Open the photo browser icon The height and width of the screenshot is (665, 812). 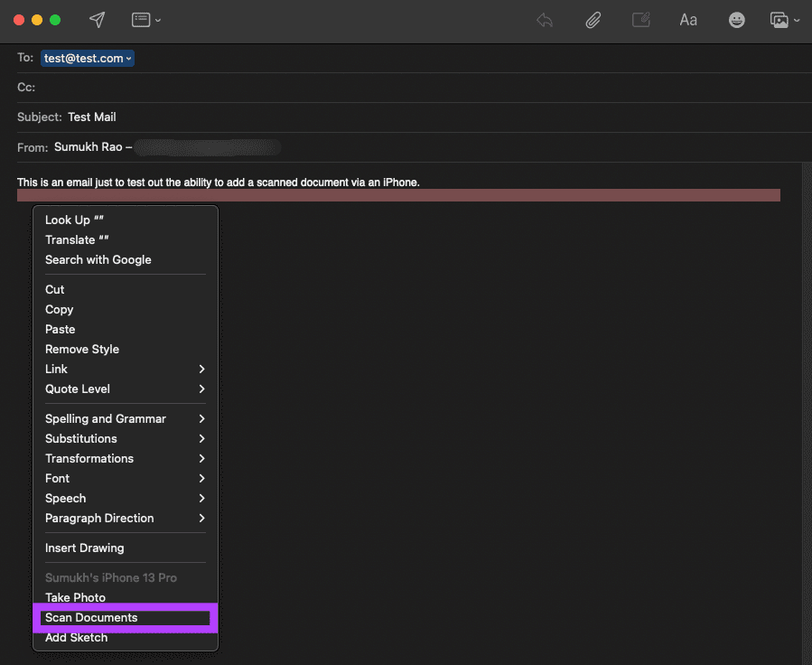[779, 20]
